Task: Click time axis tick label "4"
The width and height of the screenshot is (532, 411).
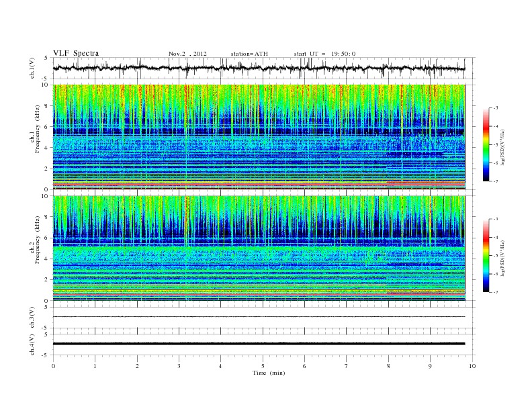Action: [220, 366]
